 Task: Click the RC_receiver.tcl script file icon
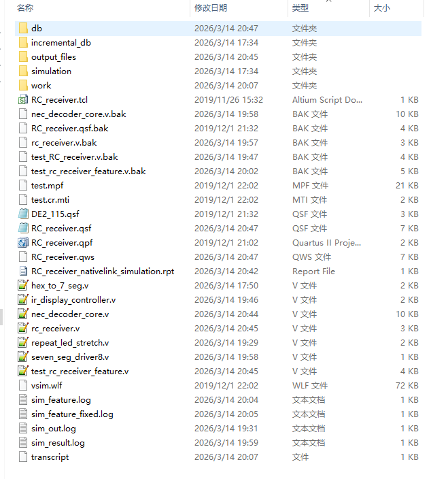tap(23, 99)
